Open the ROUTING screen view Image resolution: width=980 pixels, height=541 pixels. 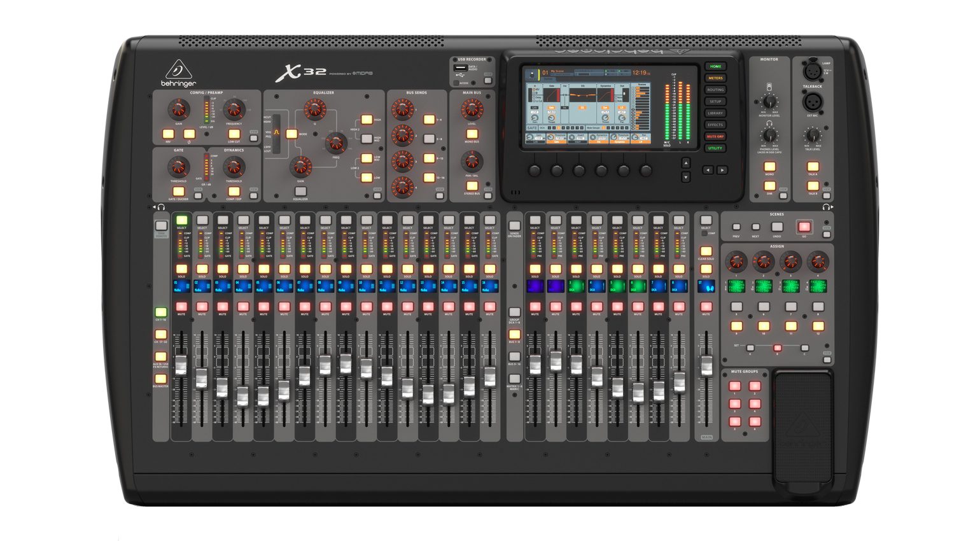[x=715, y=90]
